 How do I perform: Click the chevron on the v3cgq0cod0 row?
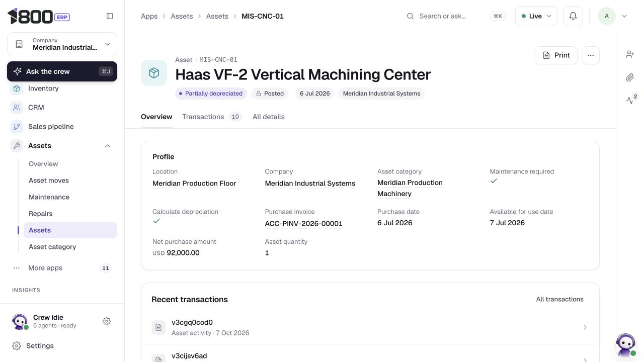[x=585, y=327]
